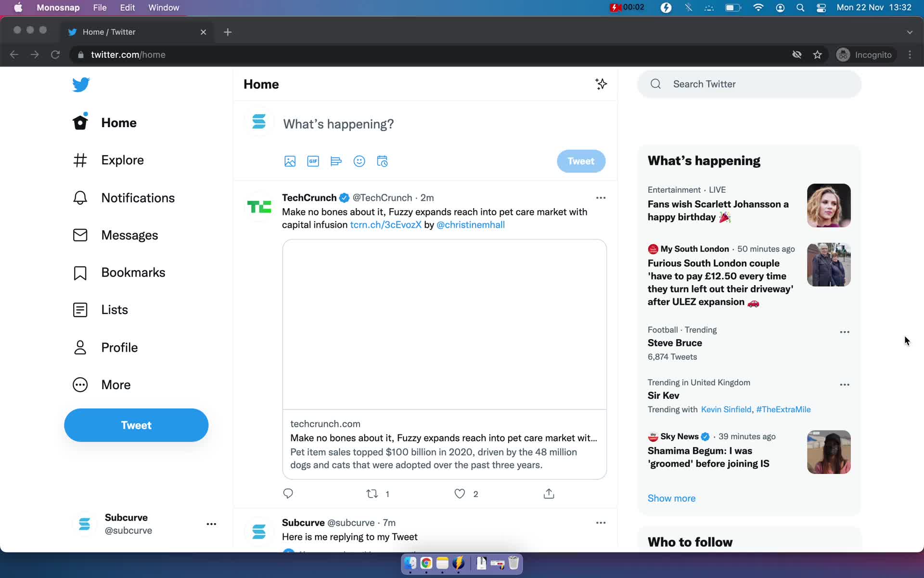
Task: Open the @christinemhall mention link
Action: (x=470, y=225)
